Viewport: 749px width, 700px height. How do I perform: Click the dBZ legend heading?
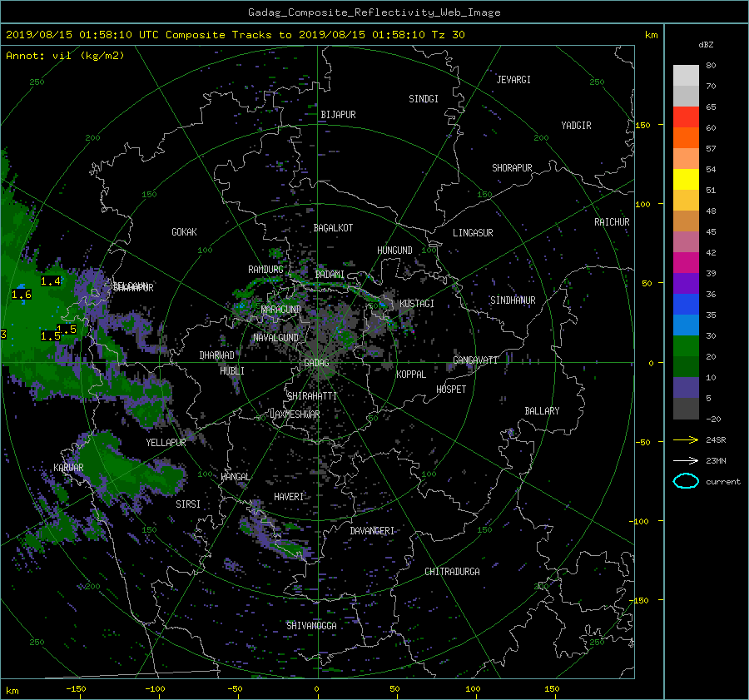[x=706, y=44]
